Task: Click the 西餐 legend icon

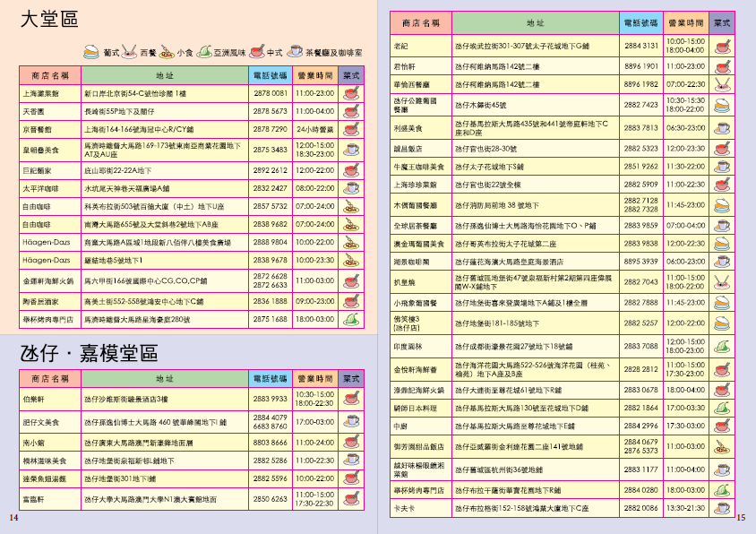Action: 130,52
